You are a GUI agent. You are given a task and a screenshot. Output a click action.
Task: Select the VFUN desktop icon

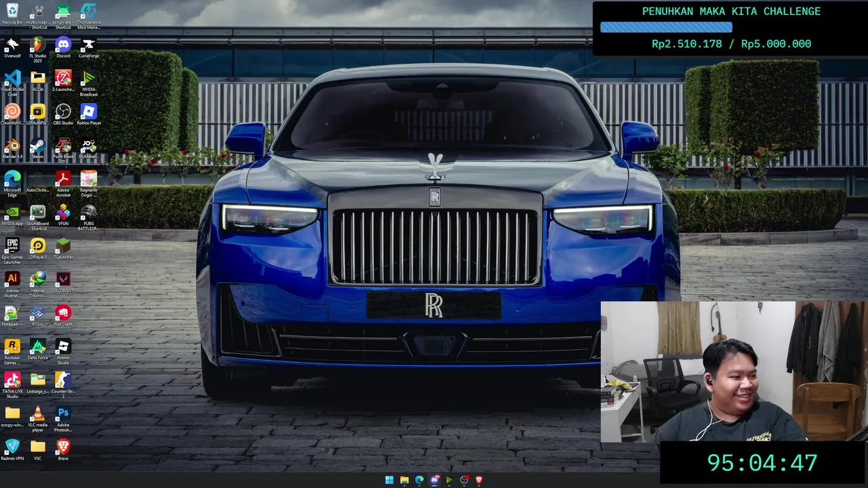click(x=63, y=215)
